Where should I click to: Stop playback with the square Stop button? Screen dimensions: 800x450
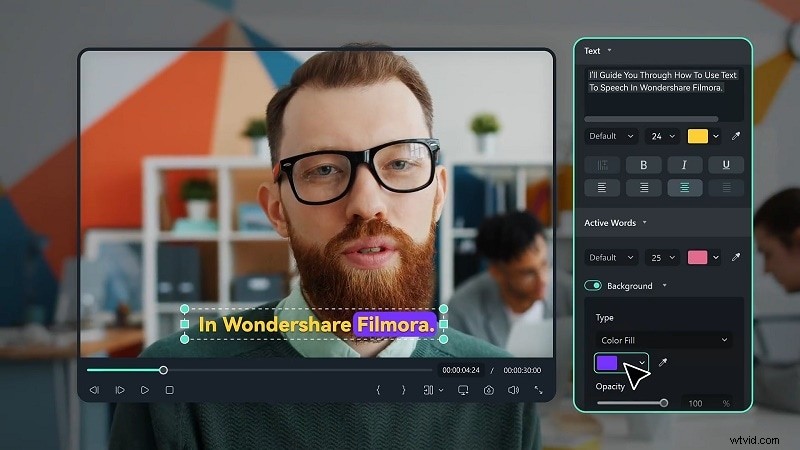169,390
